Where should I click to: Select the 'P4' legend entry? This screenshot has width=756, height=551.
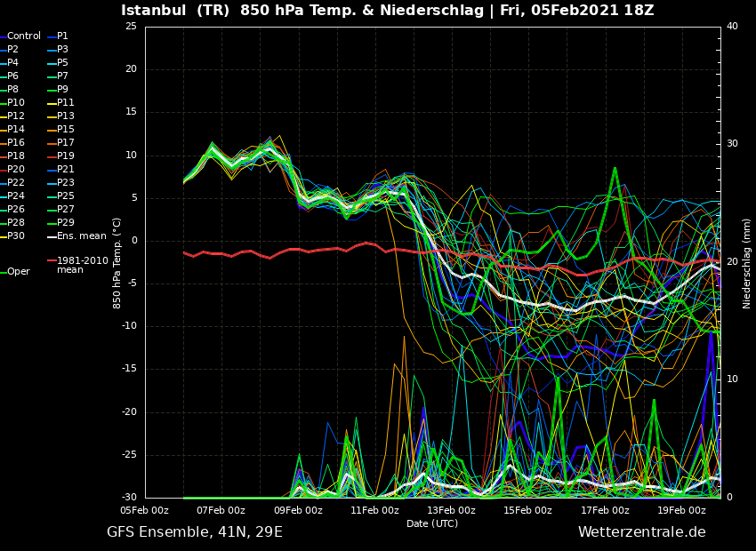pos(10,62)
